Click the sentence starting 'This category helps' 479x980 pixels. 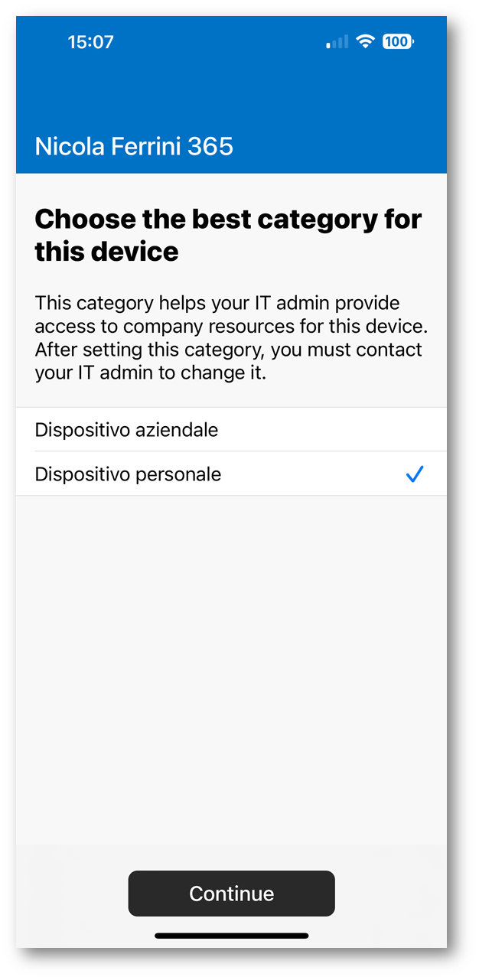(x=230, y=314)
